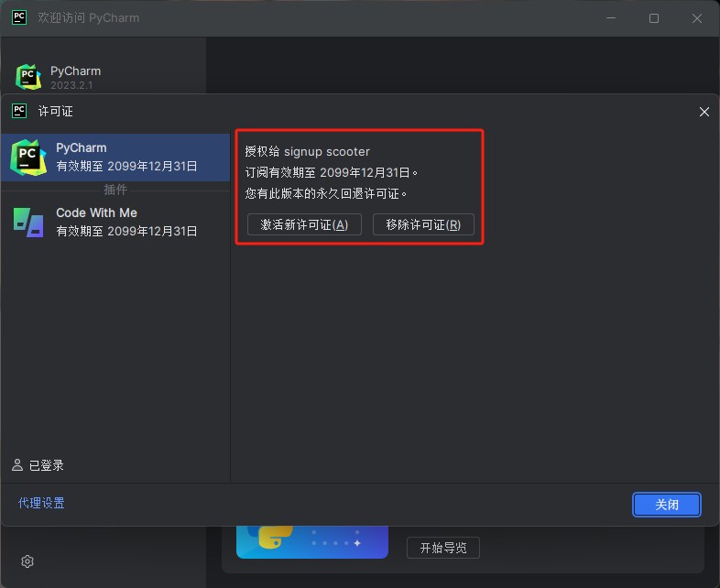720x588 pixels.
Task: Click the user icon beside 已登录
Action: click(17, 465)
